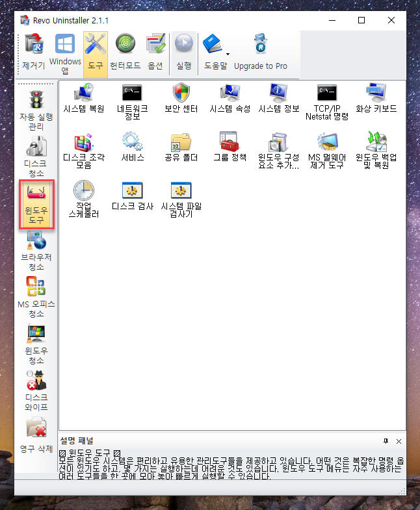The width and height of the screenshot is (420, 510).
Task: Open the 제거기 (Uninstaller) toolbar icon
Action: click(34, 52)
